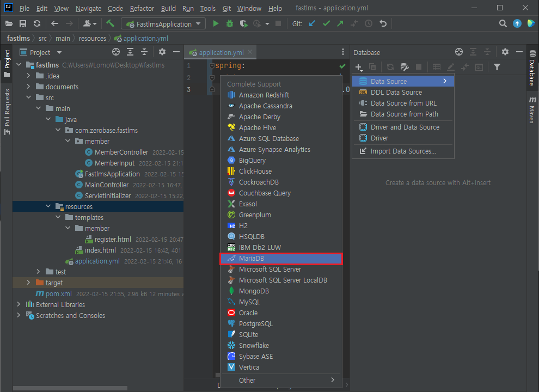Image resolution: width=539 pixels, height=392 pixels.
Task: Open the Git menu
Action: [226, 8]
